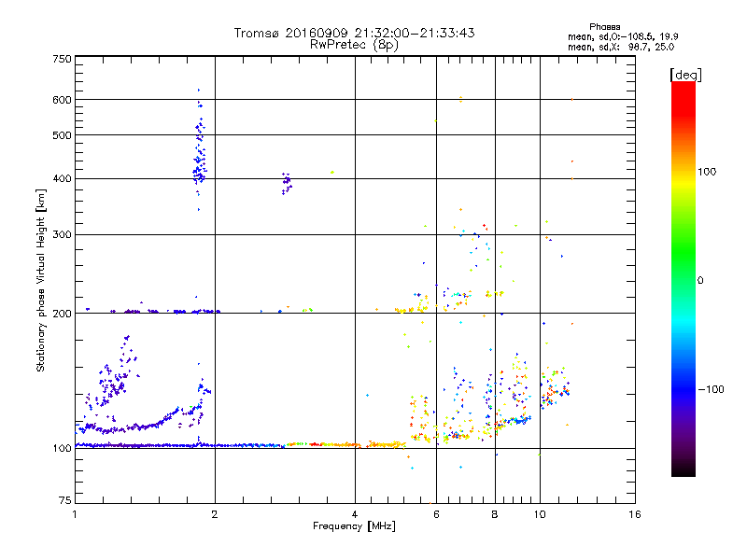Click the y-axis tick value '750'
The width and height of the screenshot is (747, 560).
click(63, 59)
